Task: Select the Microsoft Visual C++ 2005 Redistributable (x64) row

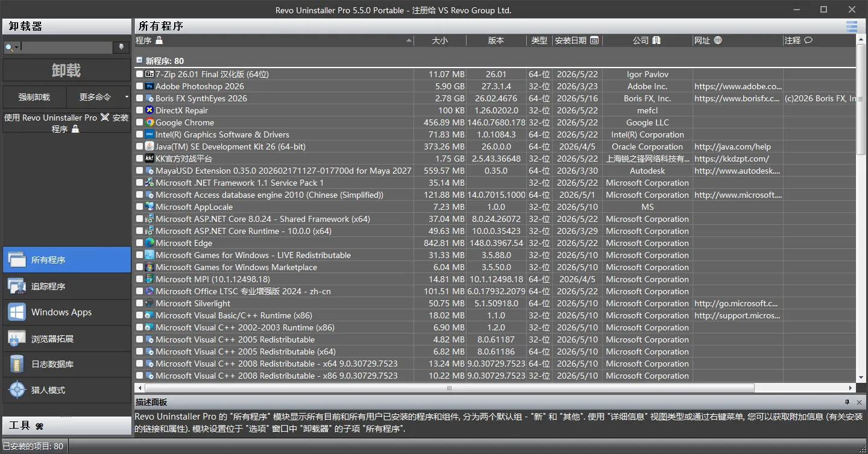Action: tap(495, 352)
